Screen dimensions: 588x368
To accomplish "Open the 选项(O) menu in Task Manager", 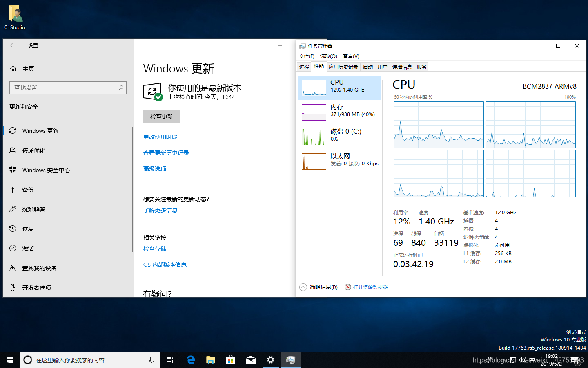I will (x=328, y=56).
